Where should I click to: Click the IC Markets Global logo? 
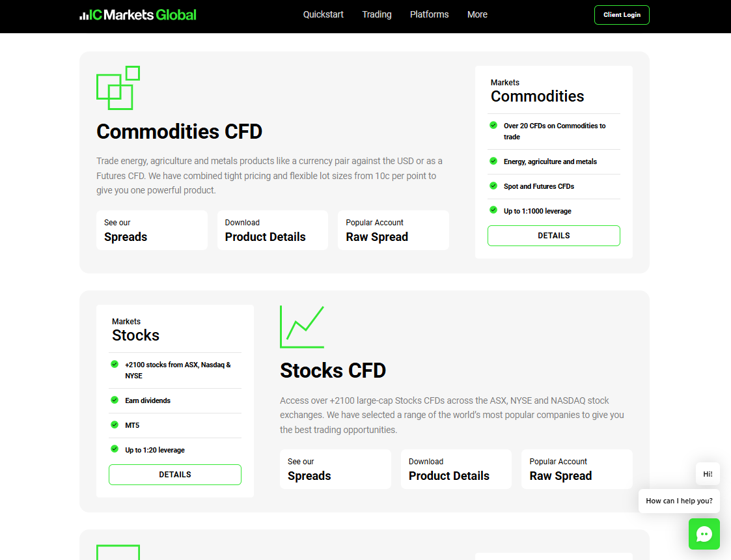(138, 15)
